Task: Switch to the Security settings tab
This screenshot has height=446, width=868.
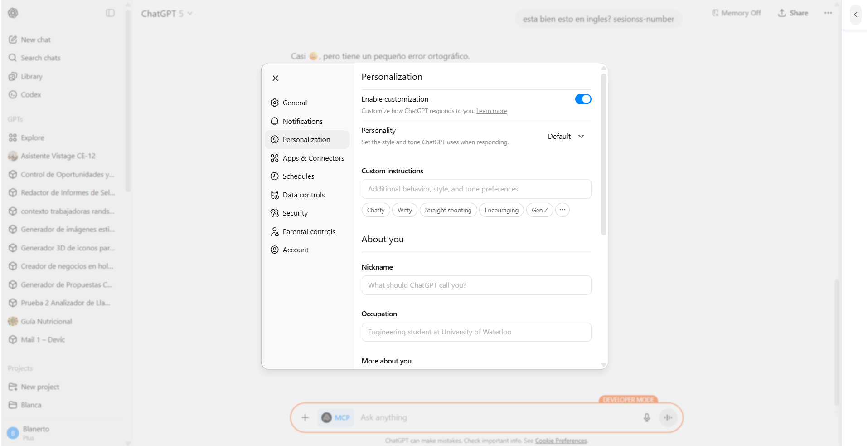Action: (295, 213)
